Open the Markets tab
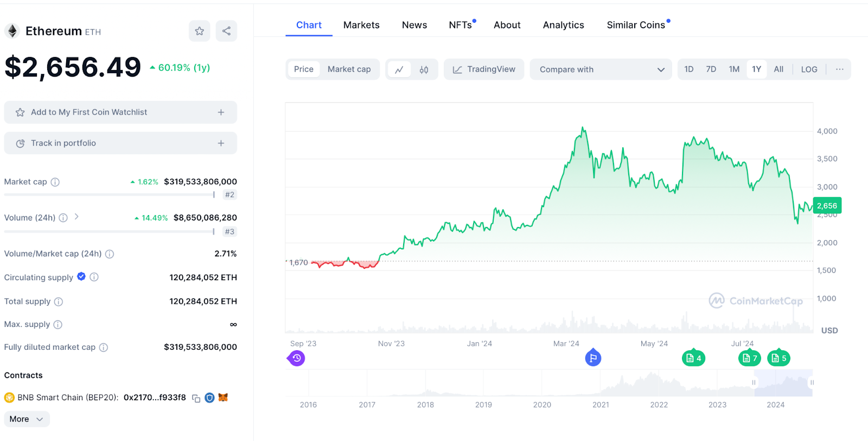Viewport: 868px width, 441px height. [x=361, y=25]
